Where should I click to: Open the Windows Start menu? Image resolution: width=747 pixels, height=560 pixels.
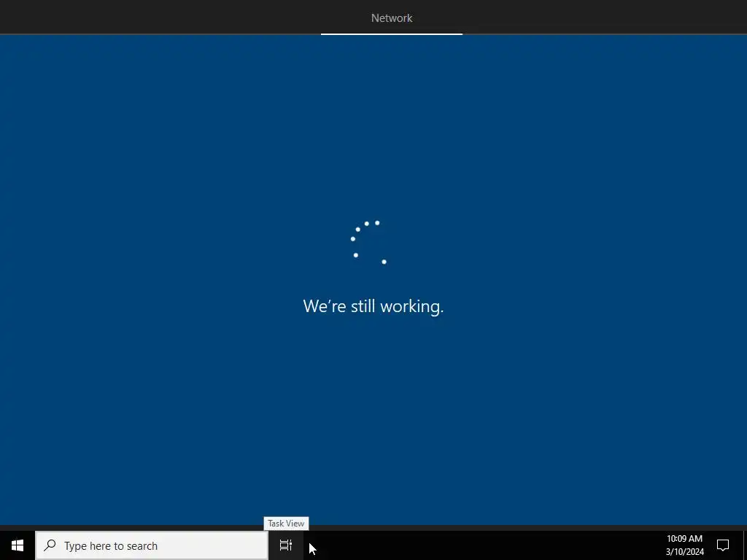click(18, 545)
